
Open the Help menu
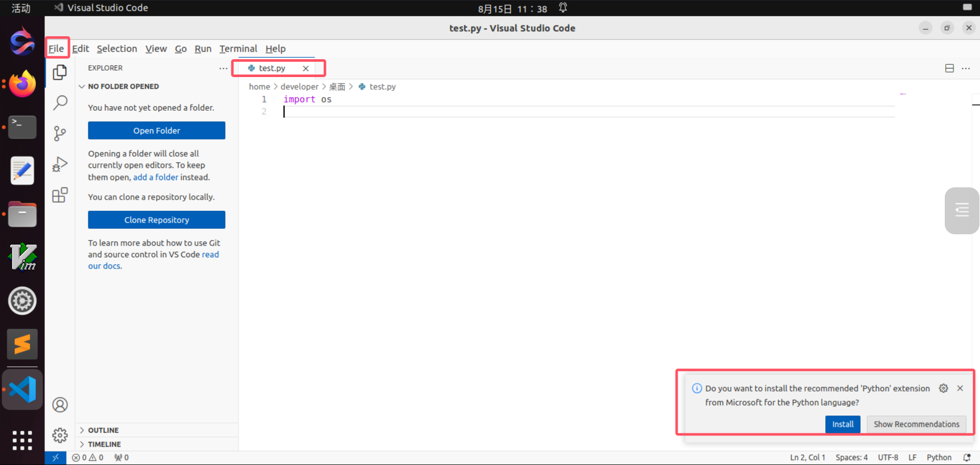(275, 48)
